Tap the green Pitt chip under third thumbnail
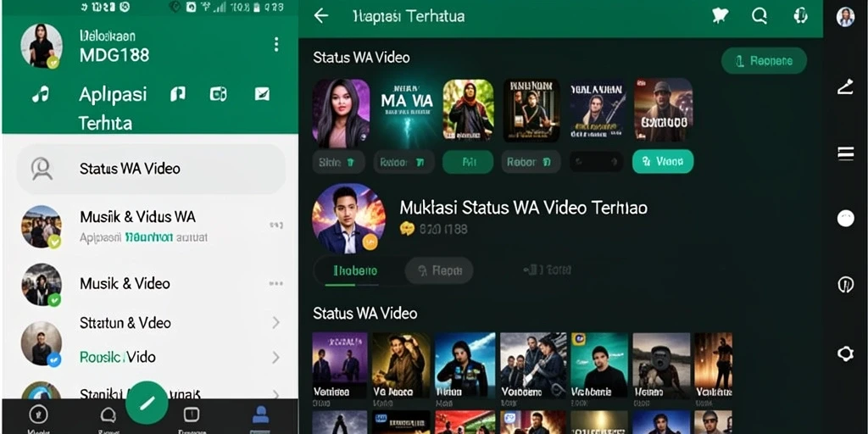Screen dimensions: 868x434 [468, 162]
